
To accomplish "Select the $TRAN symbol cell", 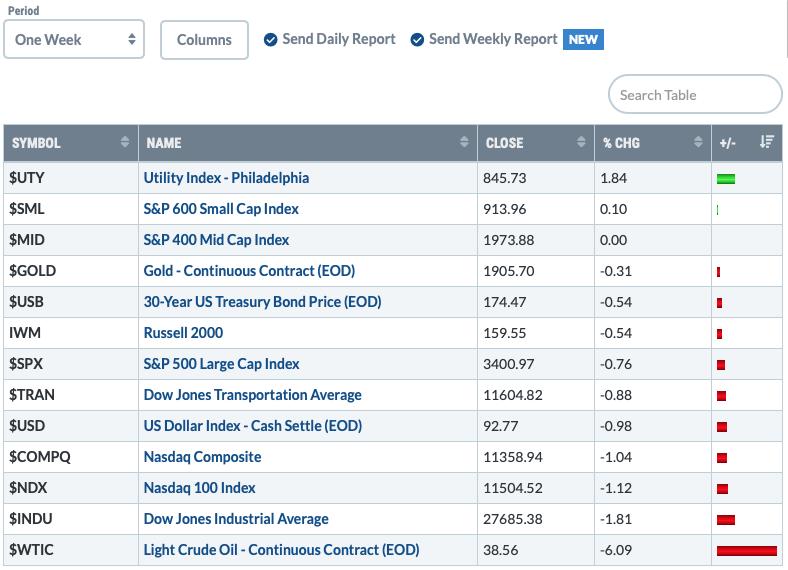I will pos(71,395).
